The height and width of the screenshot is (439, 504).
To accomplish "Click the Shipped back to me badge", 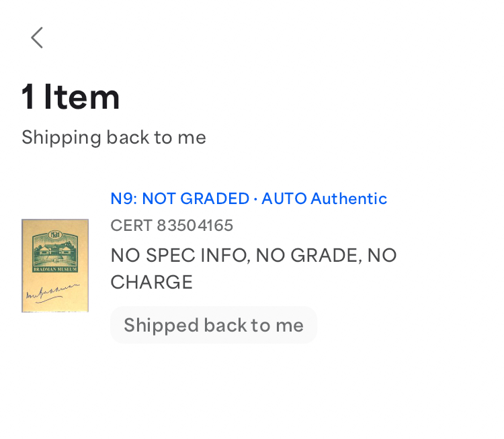I will [x=214, y=325].
